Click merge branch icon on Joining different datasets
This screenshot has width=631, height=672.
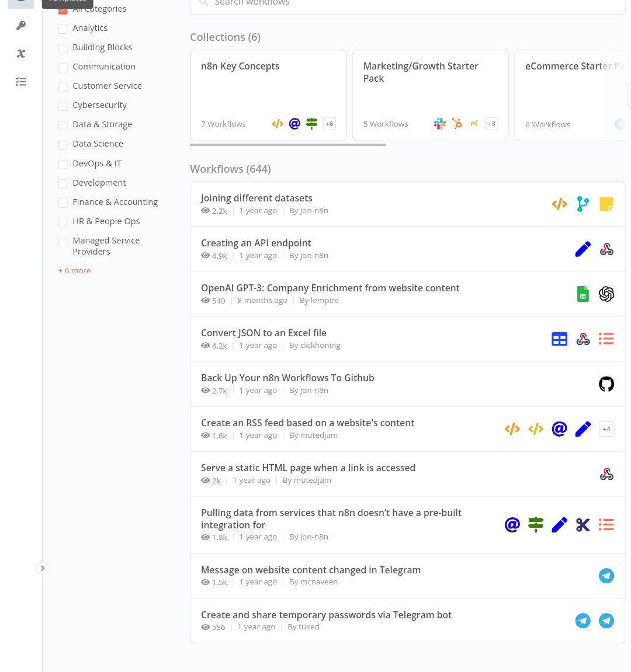tap(583, 204)
